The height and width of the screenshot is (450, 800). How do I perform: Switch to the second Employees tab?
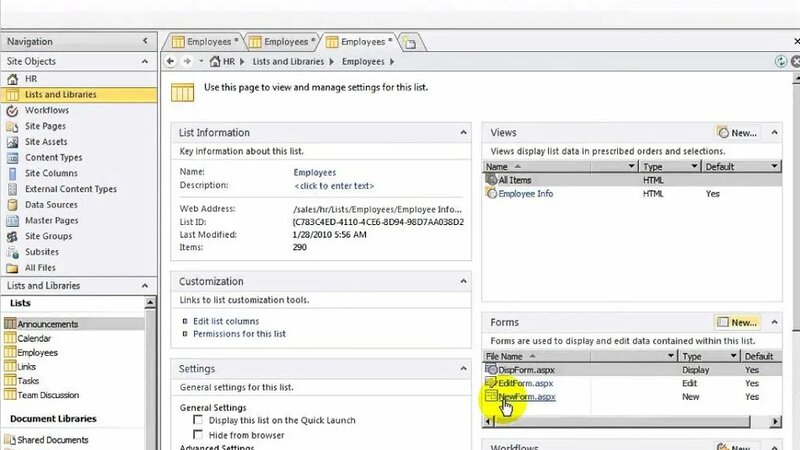click(x=282, y=42)
